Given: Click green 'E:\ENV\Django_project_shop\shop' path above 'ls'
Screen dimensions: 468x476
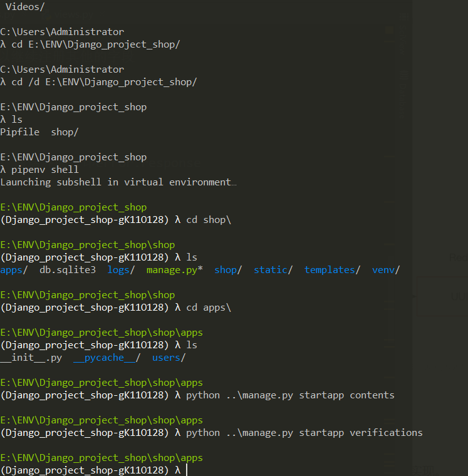Looking at the screenshot, I should [88, 245].
